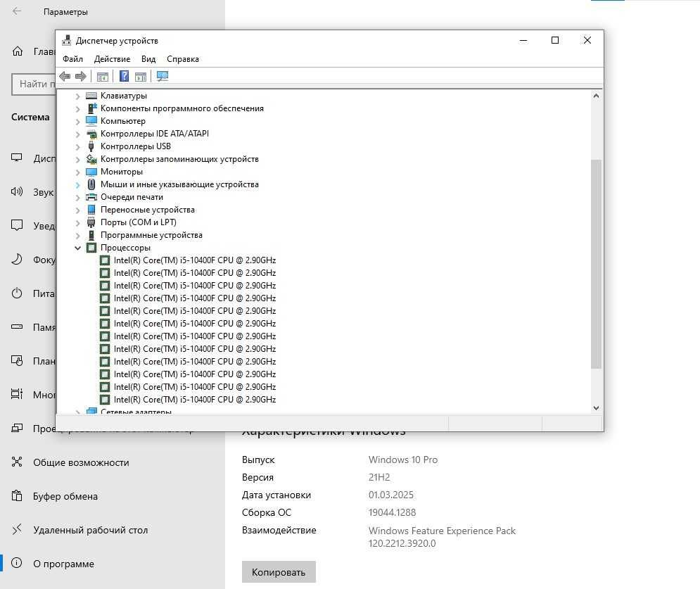Open the Общие возможности icon in Settings

tap(17, 462)
